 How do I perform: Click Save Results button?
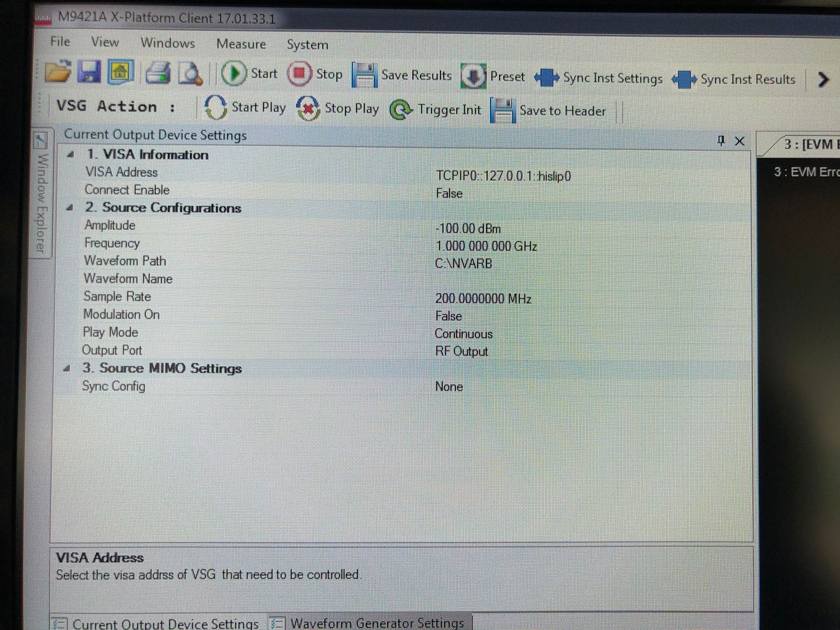[402, 76]
